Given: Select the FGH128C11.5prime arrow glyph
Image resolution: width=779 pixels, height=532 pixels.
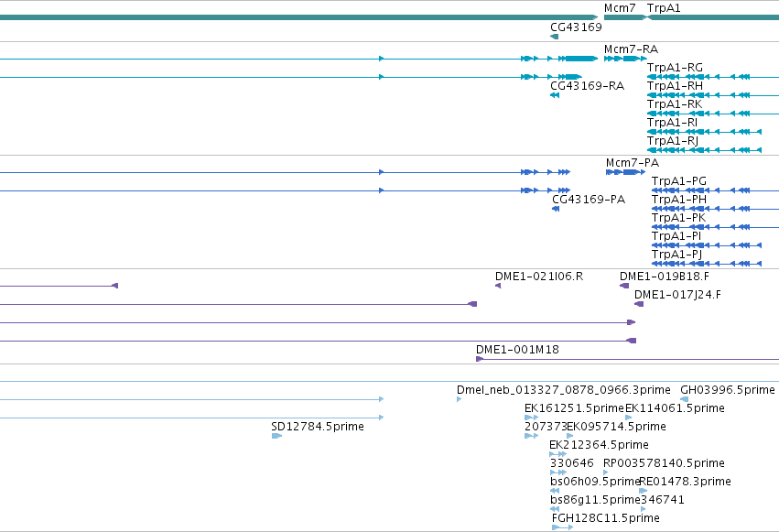Looking at the screenshot, I should 562,528.
